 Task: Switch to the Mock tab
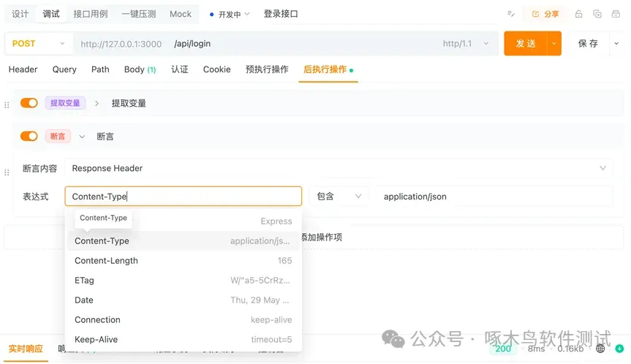click(181, 14)
